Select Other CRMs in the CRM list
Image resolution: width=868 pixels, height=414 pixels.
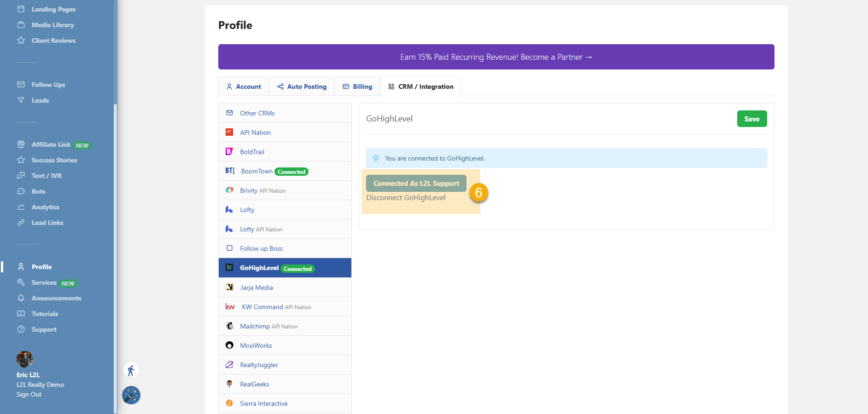click(x=285, y=113)
